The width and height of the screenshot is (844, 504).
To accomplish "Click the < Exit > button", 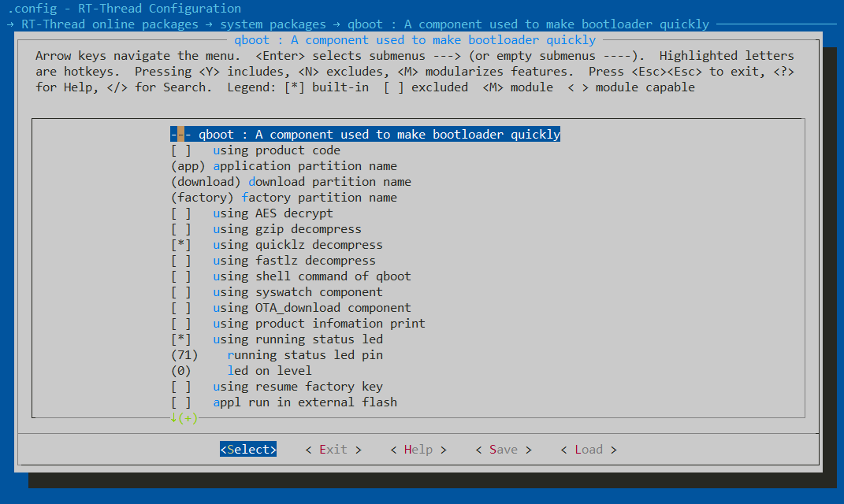I will (333, 449).
